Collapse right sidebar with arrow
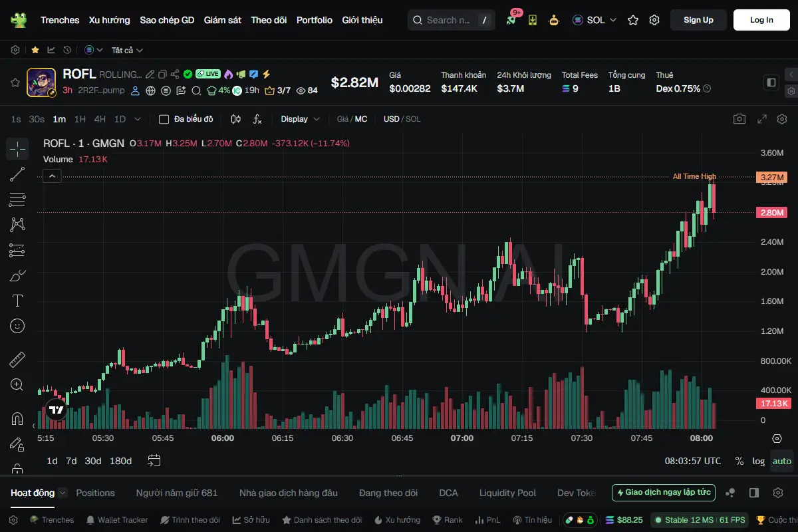 pos(791,74)
